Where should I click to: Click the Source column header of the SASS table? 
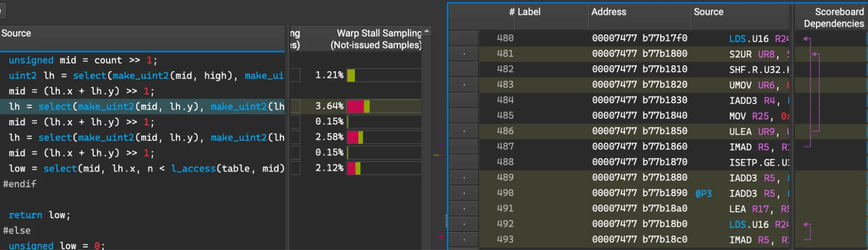[708, 12]
